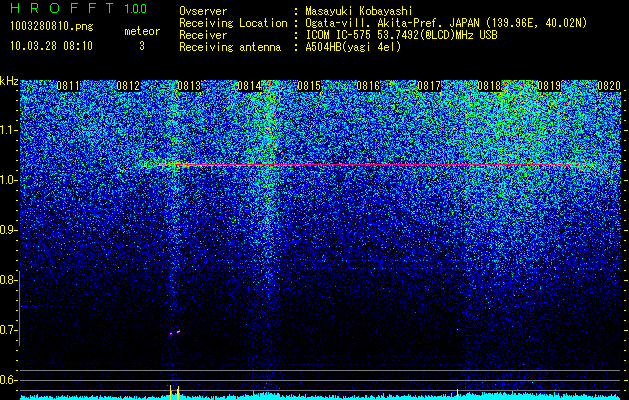Click the 0820 time marker
The height and width of the screenshot is (400, 629).
click(609, 86)
